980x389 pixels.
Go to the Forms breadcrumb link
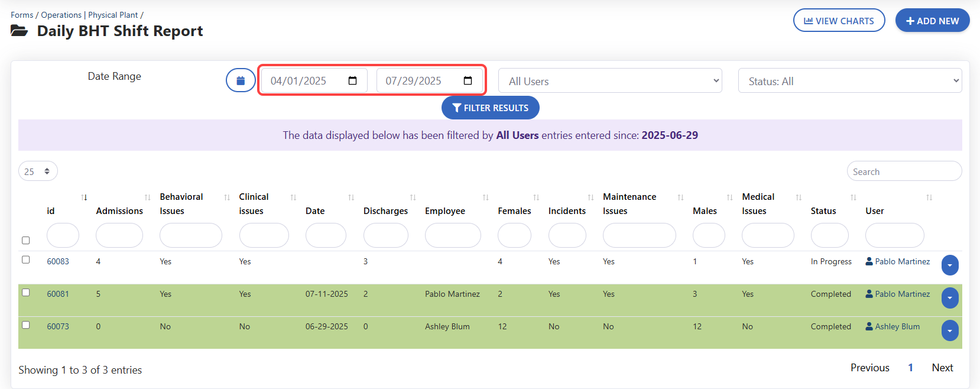tap(22, 15)
